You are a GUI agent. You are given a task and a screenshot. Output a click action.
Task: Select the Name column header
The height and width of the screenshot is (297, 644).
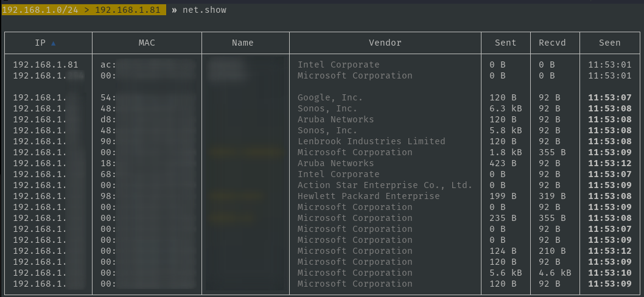242,43
